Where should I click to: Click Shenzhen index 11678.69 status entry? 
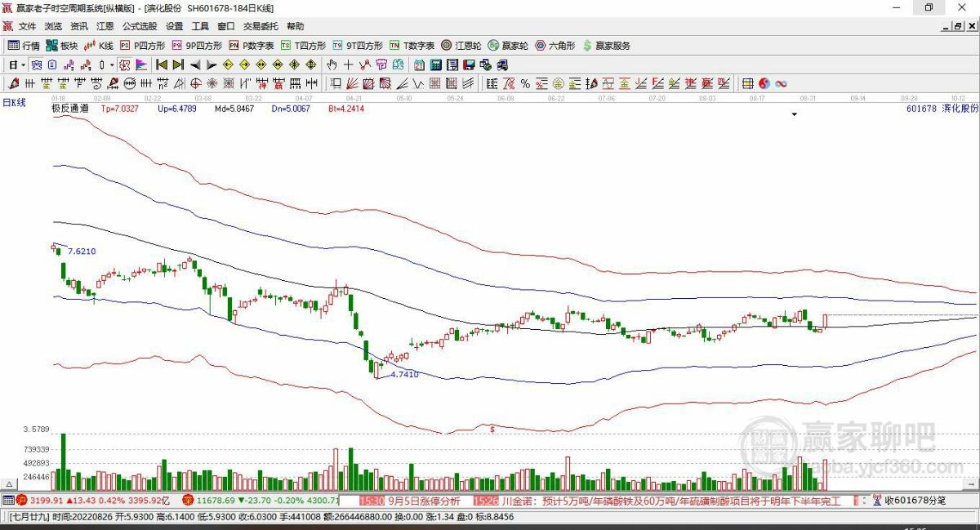(x=260, y=500)
